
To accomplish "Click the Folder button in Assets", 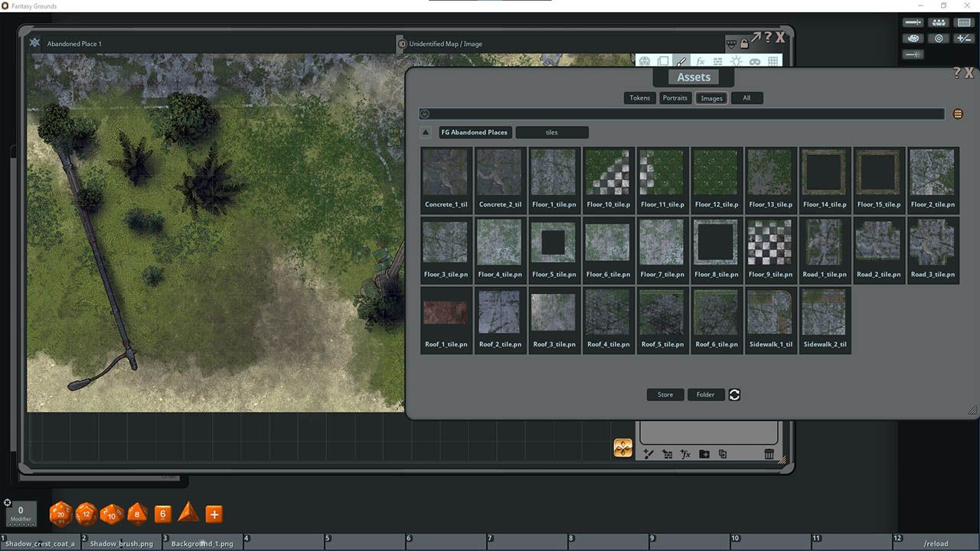I will 706,395.
